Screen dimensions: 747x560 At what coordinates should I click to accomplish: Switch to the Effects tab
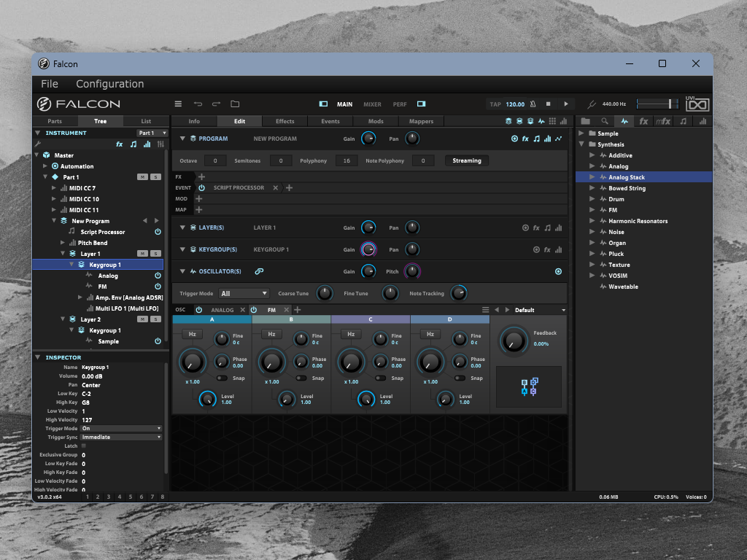(285, 121)
